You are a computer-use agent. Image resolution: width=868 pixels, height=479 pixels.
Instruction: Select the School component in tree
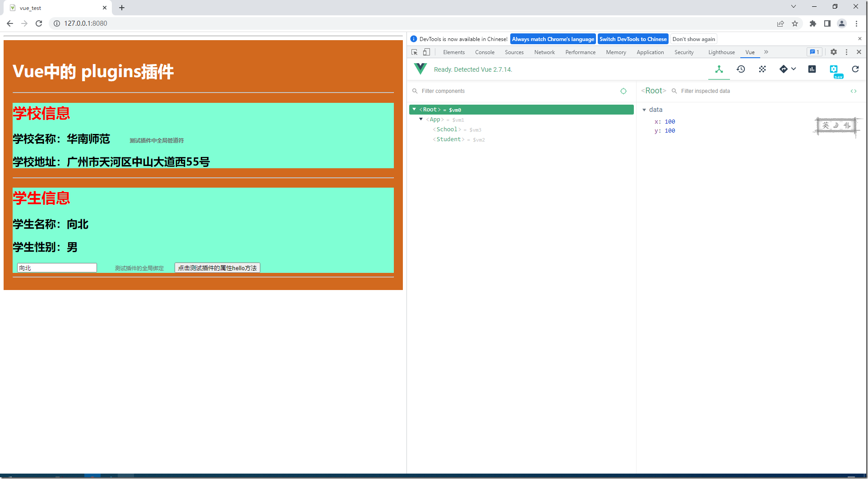[x=447, y=129]
